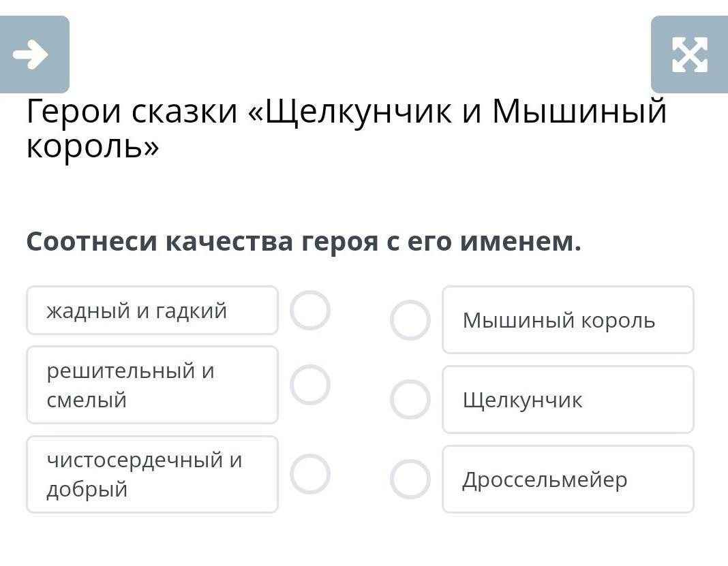Click the 'Мышиный король' name box
728x566 pixels.
(568, 320)
